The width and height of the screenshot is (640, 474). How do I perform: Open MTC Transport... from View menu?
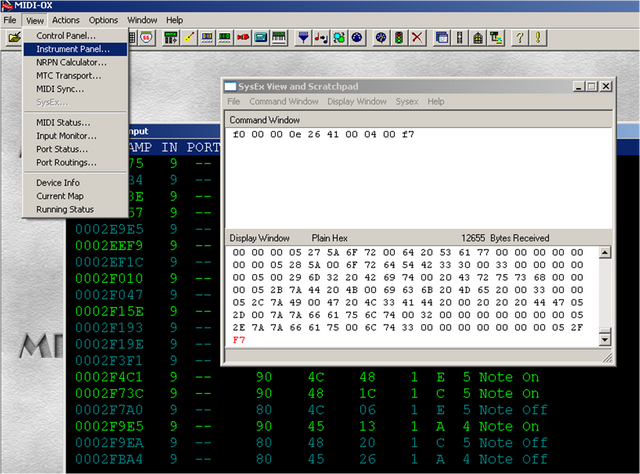point(76,76)
